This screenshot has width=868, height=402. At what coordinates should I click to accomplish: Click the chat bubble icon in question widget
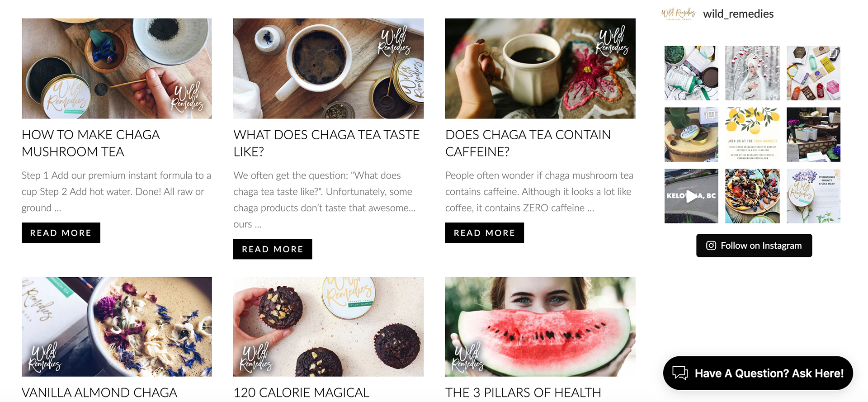680,373
